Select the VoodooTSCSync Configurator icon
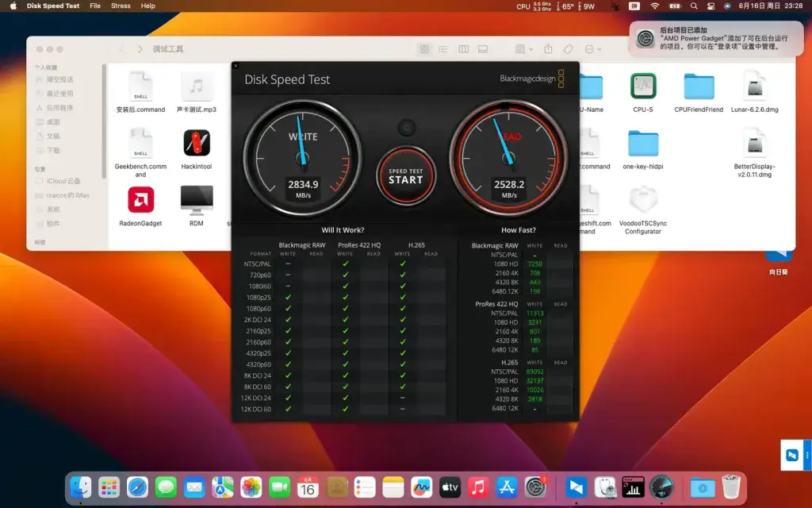The width and height of the screenshot is (812, 508). tap(643, 210)
